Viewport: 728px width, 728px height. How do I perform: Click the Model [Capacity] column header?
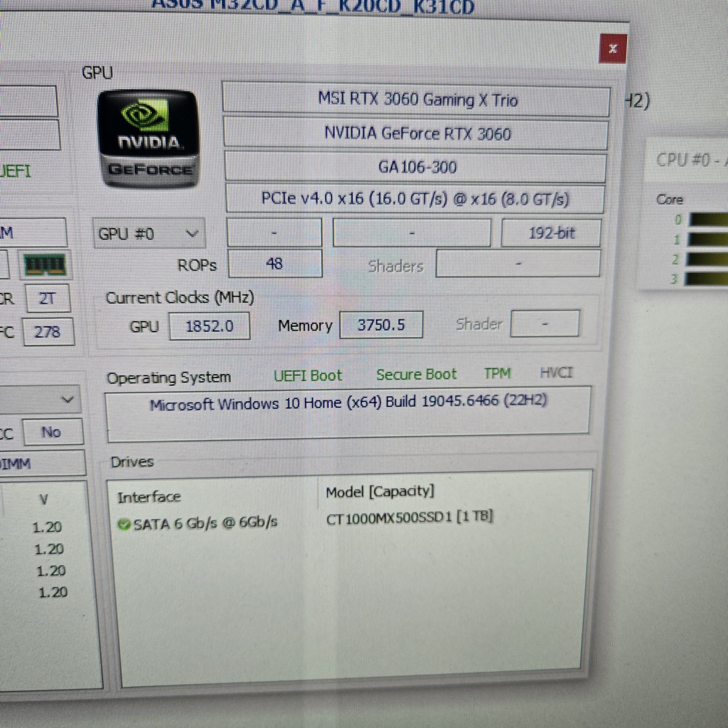[x=380, y=491]
